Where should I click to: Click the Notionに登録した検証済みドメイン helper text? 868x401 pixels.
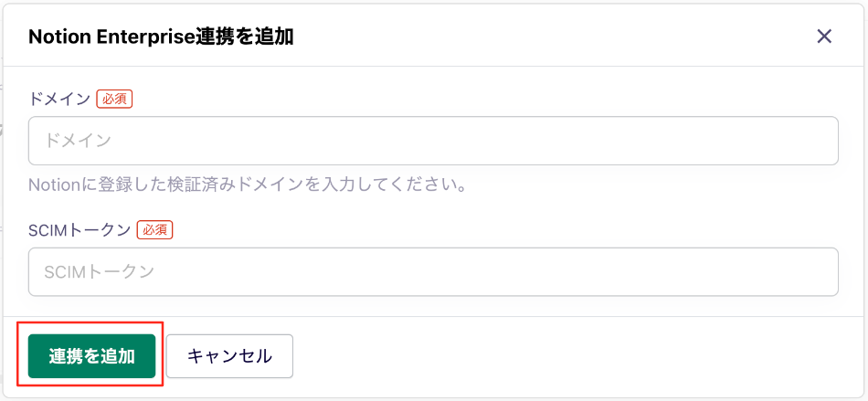pyautogui.click(x=247, y=185)
